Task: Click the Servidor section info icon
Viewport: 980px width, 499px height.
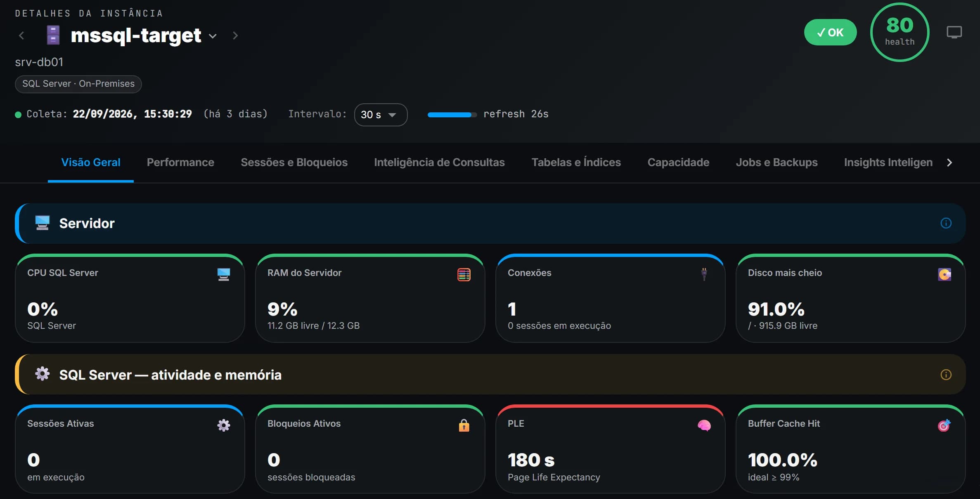Action: coord(946,223)
